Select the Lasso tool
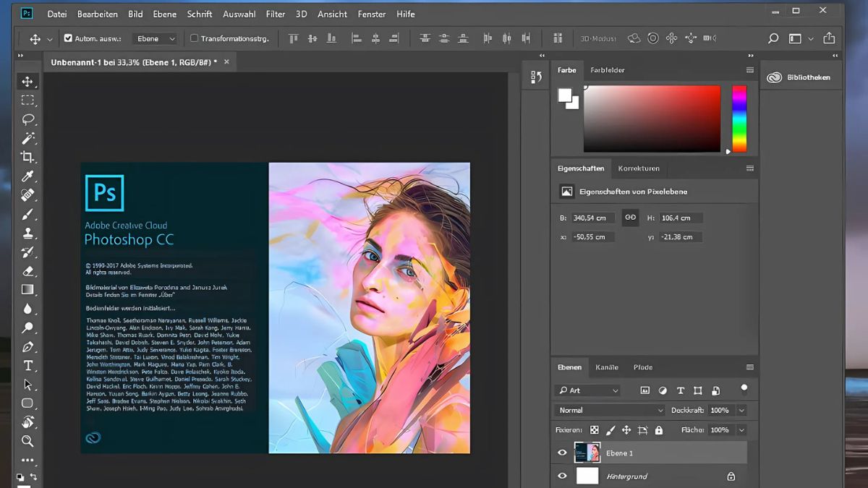The height and width of the screenshot is (488, 868). pos(27,119)
